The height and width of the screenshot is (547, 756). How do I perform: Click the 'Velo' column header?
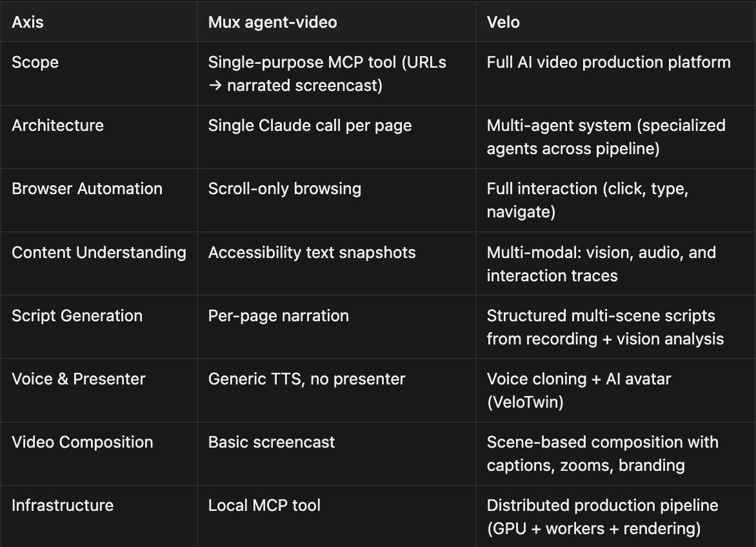[x=503, y=22]
